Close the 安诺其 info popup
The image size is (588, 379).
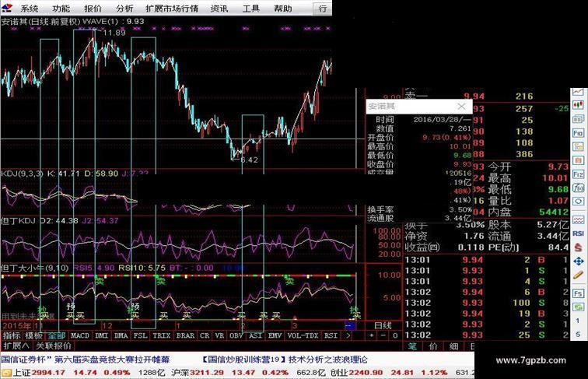462,107
